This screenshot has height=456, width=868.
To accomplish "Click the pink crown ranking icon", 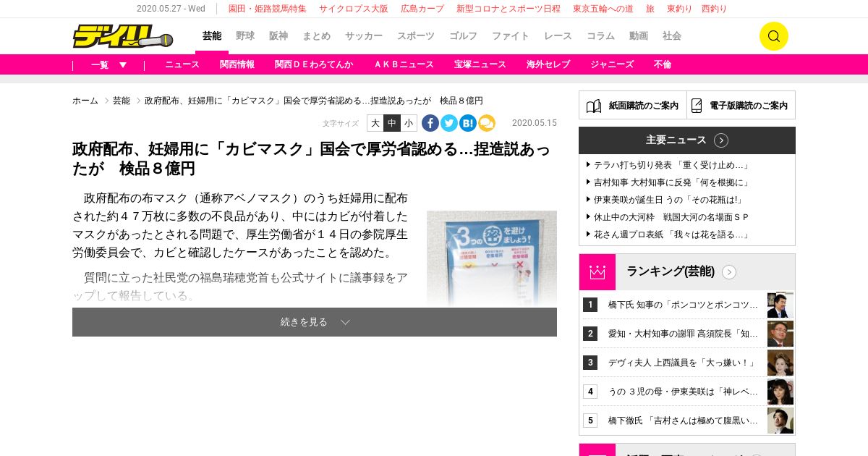I will [597, 272].
